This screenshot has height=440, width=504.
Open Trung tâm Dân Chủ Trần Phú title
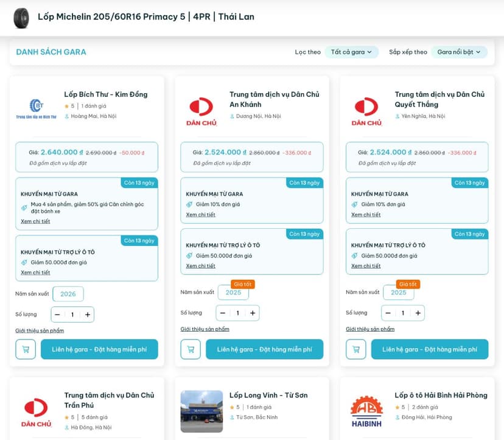tap(109, 400)
